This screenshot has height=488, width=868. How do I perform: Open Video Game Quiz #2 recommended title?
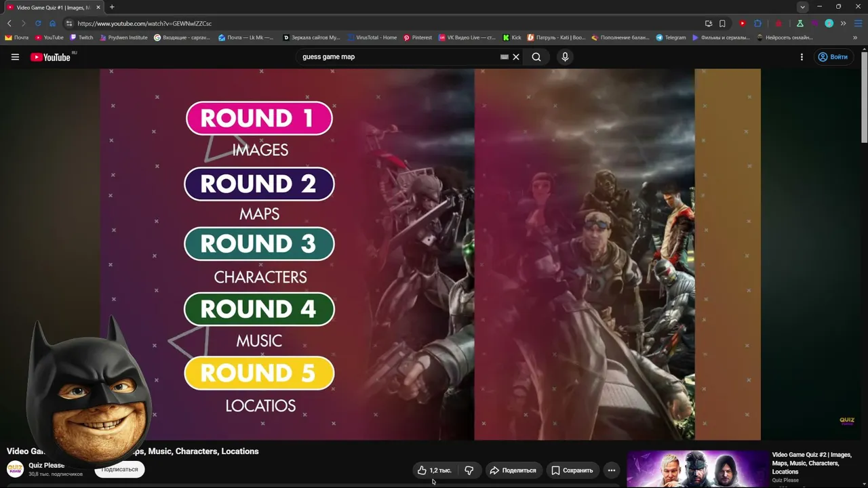pos(812,463)
